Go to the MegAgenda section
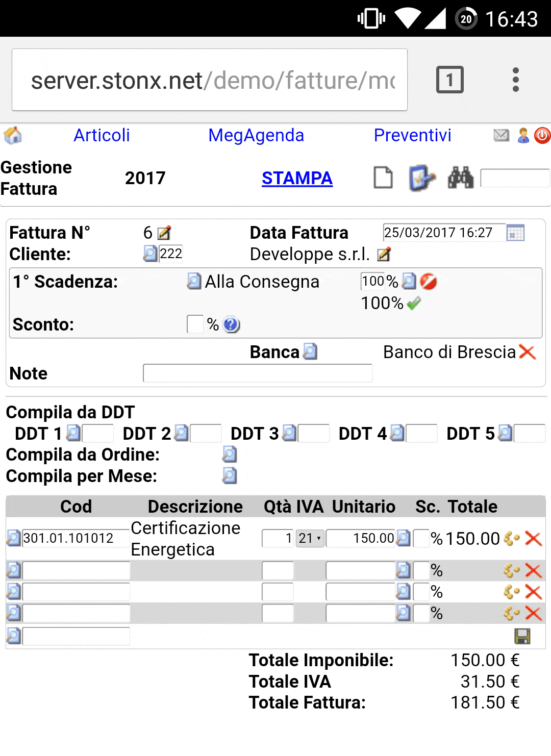551x756 pixels. tap(256, 135)
